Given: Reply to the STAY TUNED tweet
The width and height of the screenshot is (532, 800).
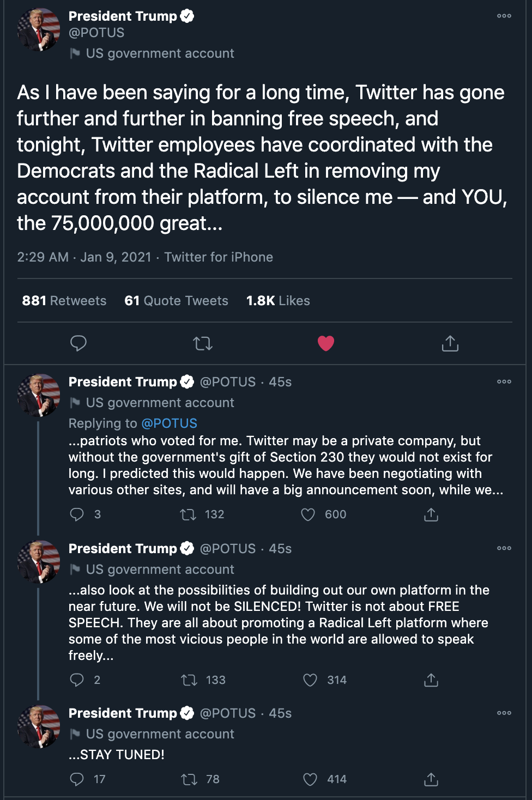Looking at the screenshot, I should 77,779.
